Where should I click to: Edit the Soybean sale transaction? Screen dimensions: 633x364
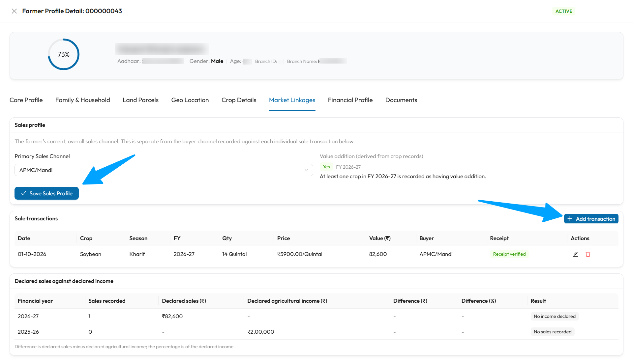[575, 254]
